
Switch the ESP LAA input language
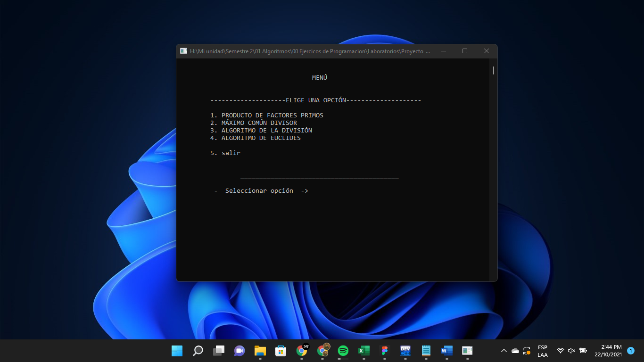(x=543, y=351)
